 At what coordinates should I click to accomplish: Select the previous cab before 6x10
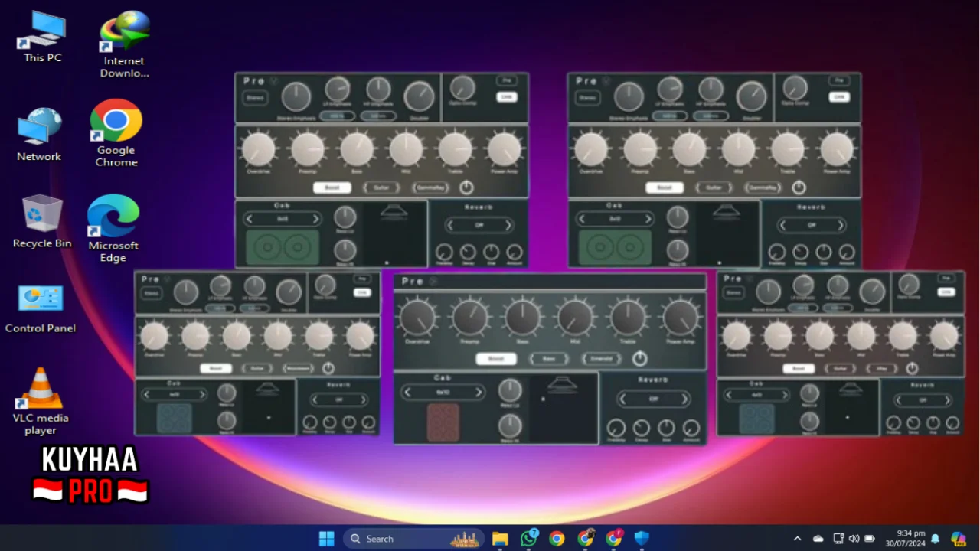(408, 393)
